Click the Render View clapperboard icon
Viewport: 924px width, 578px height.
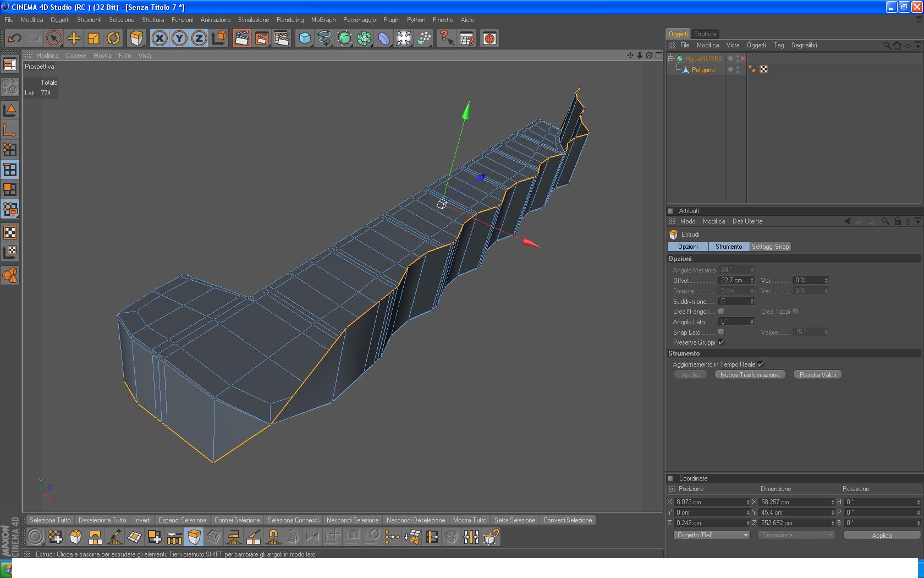[x=241, y=39]
